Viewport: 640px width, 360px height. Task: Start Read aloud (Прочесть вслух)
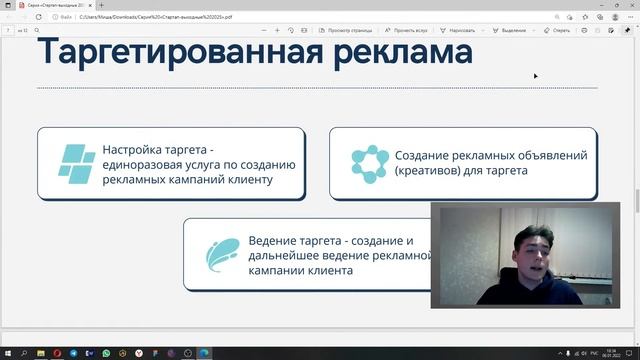(406, 31)
